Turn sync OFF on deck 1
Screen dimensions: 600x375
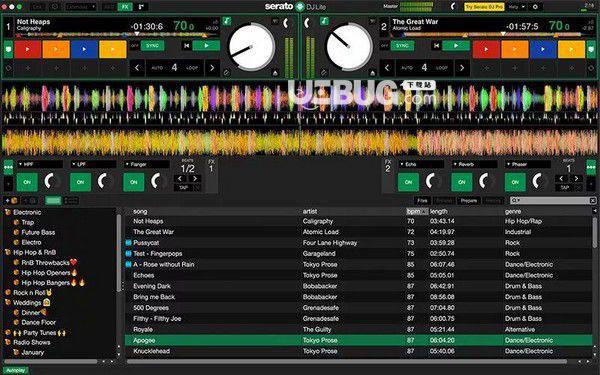pos(134,46)
